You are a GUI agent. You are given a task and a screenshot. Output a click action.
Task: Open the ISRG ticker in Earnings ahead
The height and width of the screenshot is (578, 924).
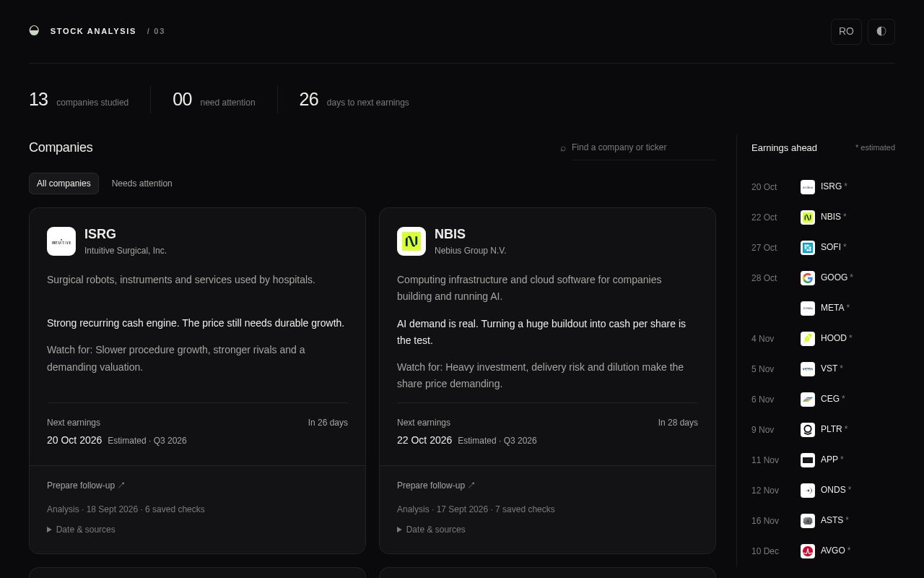coord(831,186)
